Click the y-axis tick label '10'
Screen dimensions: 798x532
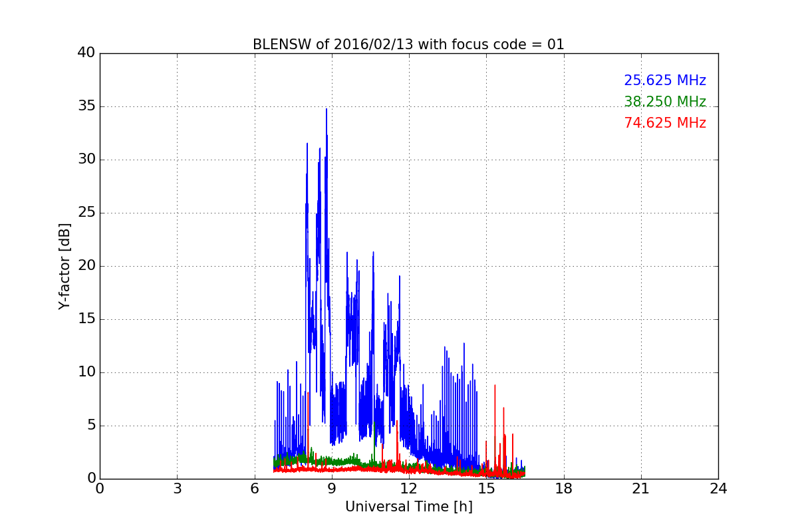point(86,372)
